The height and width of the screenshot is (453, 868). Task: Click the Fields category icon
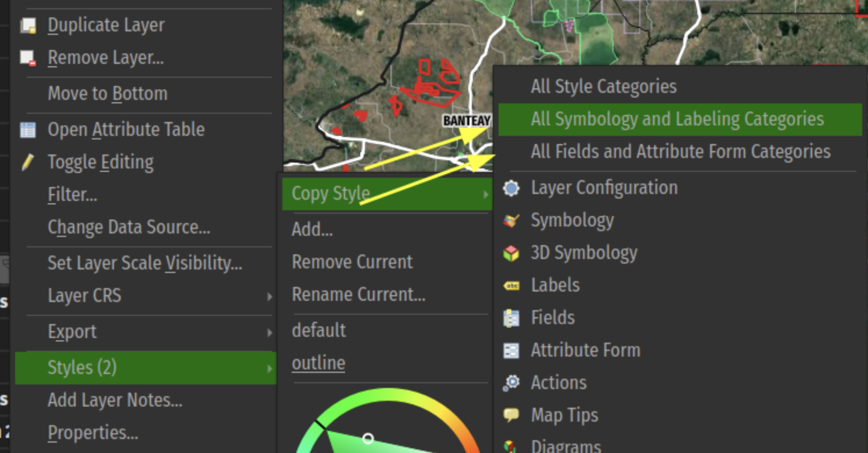pyautogui.click(x=511, y=318)
